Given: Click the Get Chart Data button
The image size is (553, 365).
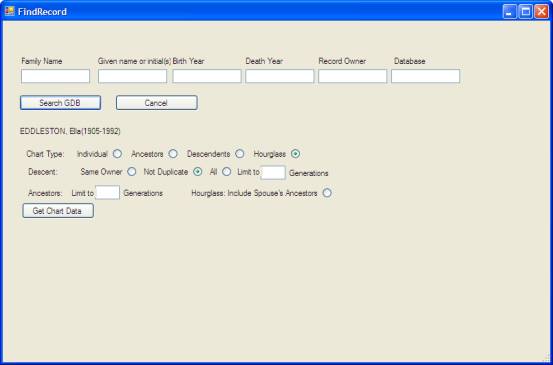Looking at the screenshot, I should click(58, 211).
